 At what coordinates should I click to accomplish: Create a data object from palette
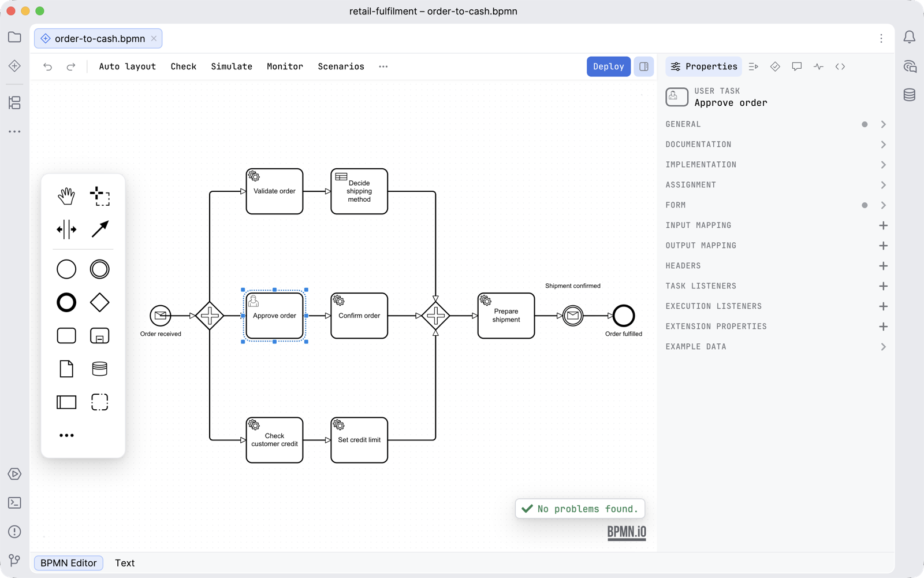coord(66,369)
